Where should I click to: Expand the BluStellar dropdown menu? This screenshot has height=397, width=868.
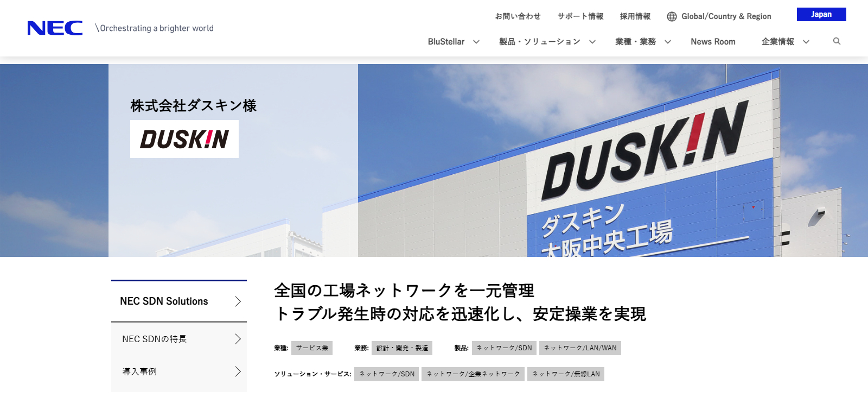pyautogui.click(x=476, y=42)
